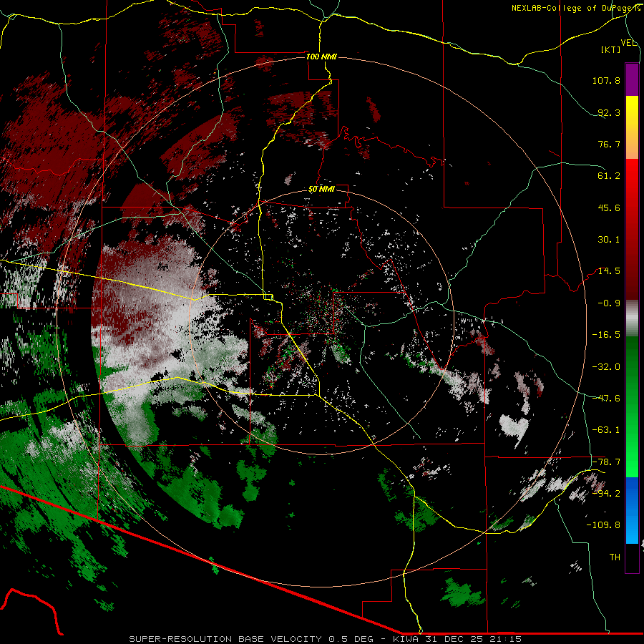Click the [KT] units label

(611, 49)
